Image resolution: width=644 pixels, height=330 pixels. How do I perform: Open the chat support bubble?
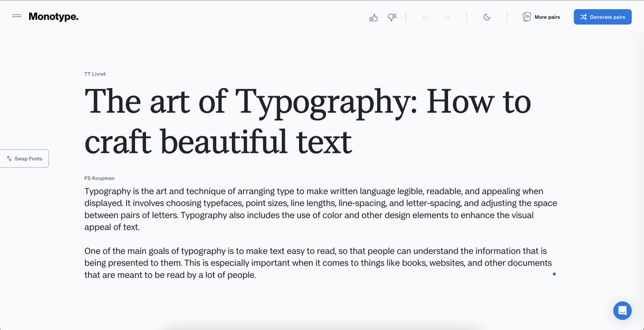pos(623,310)
